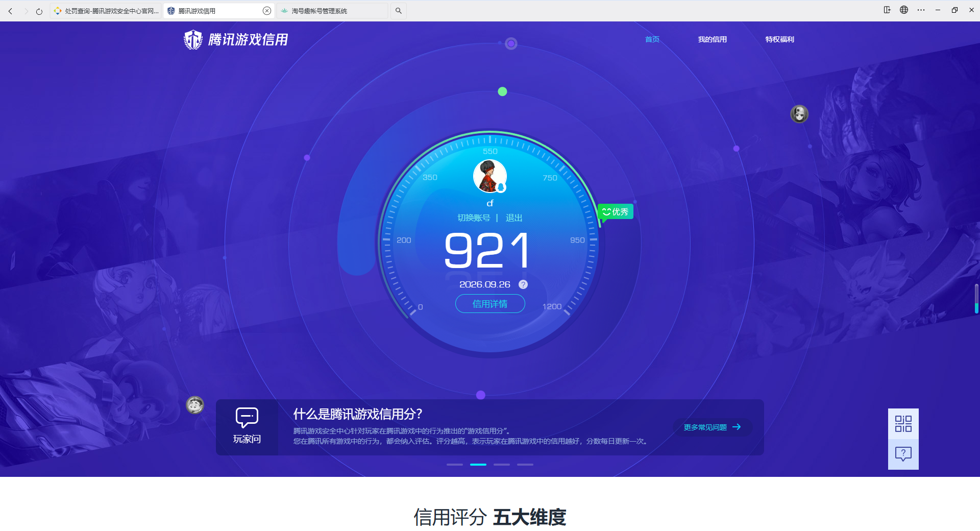Select the third carousel indicator dash

[x=502, y=465]
